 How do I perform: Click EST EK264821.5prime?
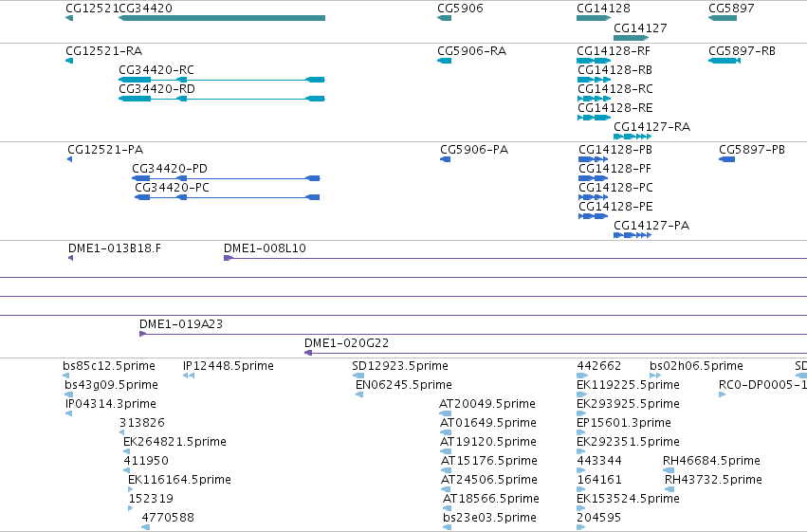pos(175,442)
